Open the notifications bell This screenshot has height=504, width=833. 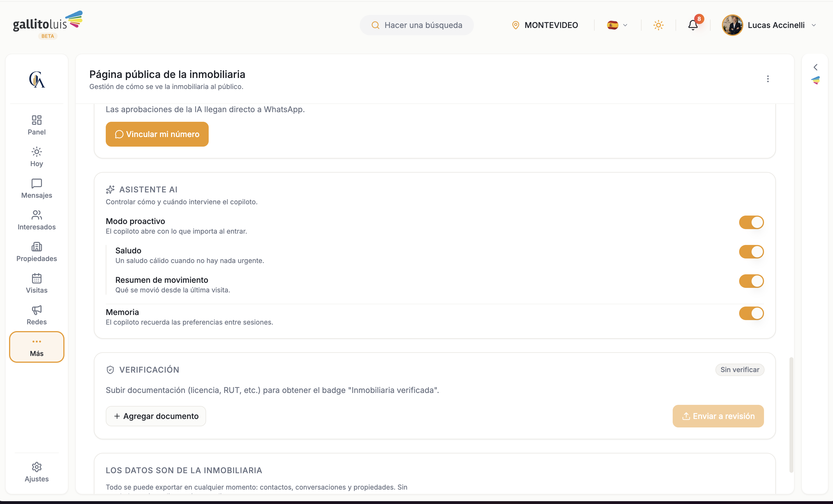coord(693,25)
